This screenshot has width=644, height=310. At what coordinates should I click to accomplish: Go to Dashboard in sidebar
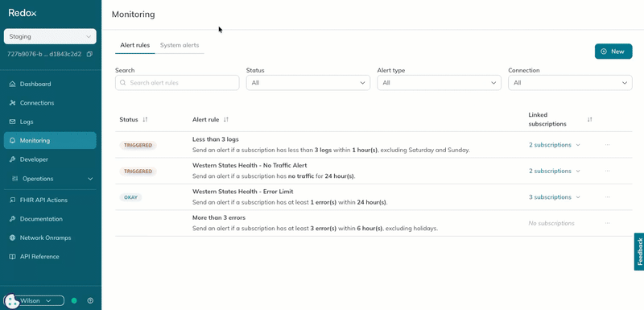[x=50, y=84]
